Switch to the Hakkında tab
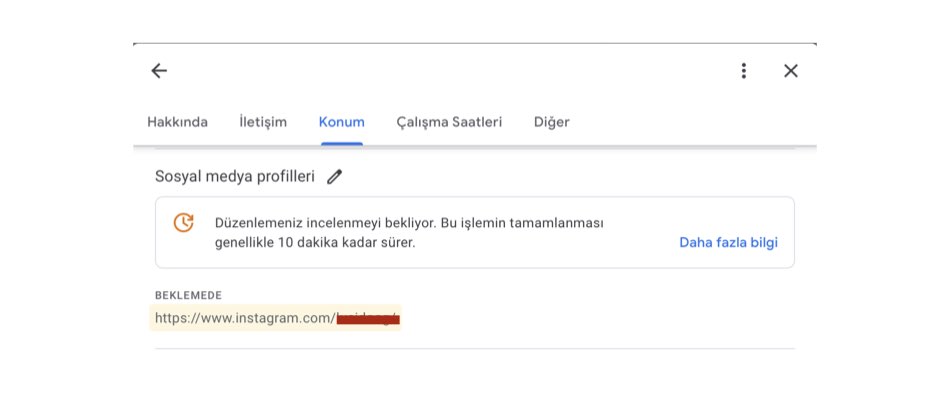950x400 pixels. [177, 122]
